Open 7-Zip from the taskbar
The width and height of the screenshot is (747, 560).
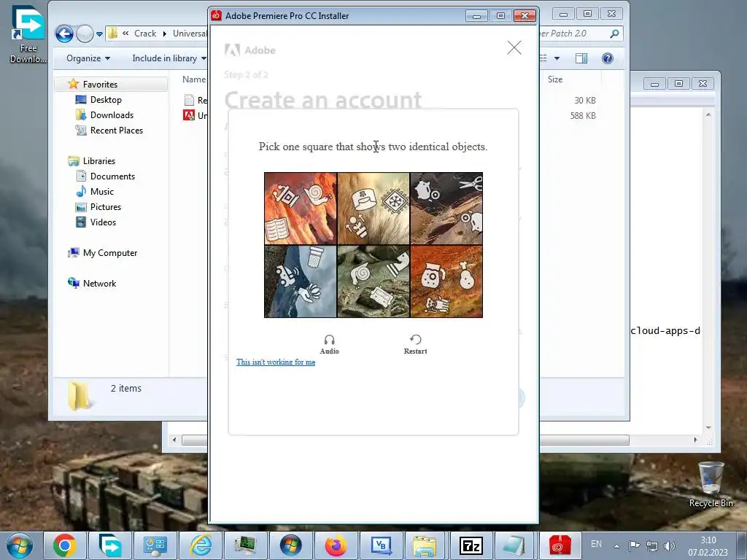point(471,545)
